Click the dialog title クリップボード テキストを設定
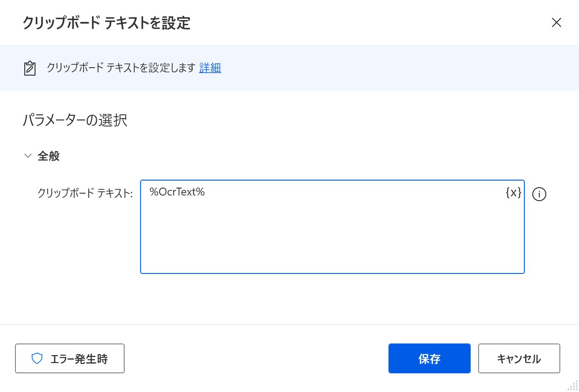 click(106, 23)
